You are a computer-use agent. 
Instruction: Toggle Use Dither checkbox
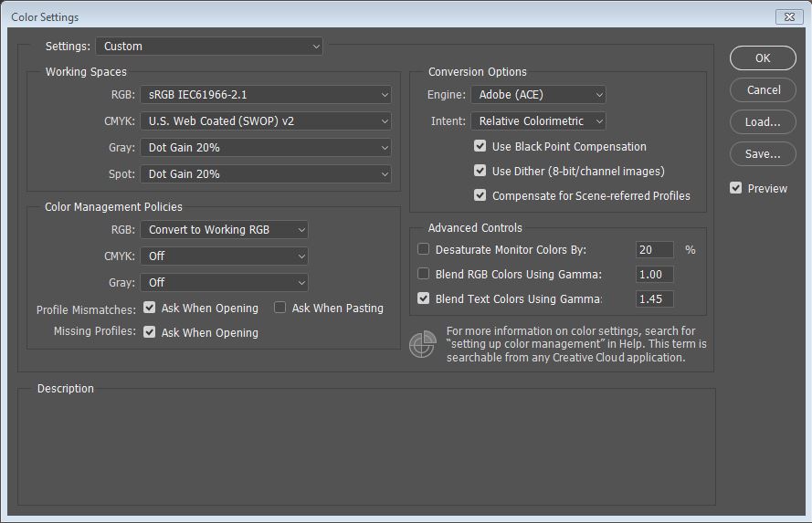[x=480, y=171]
